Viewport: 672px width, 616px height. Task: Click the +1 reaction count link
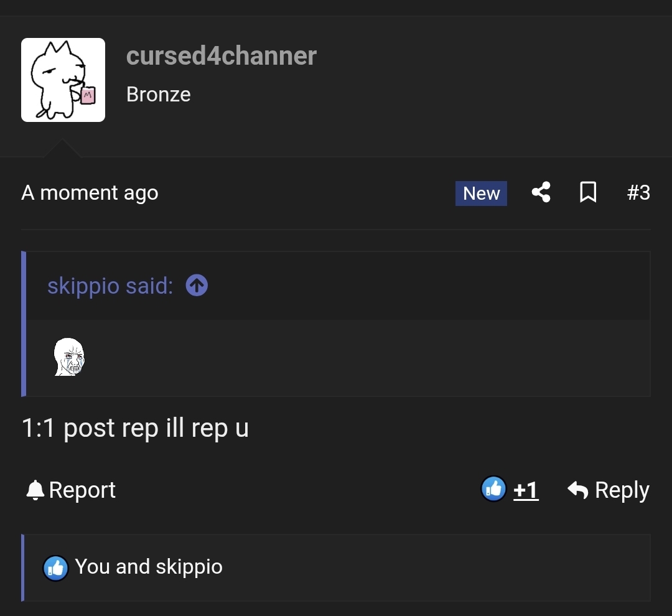tap(525, 490)
